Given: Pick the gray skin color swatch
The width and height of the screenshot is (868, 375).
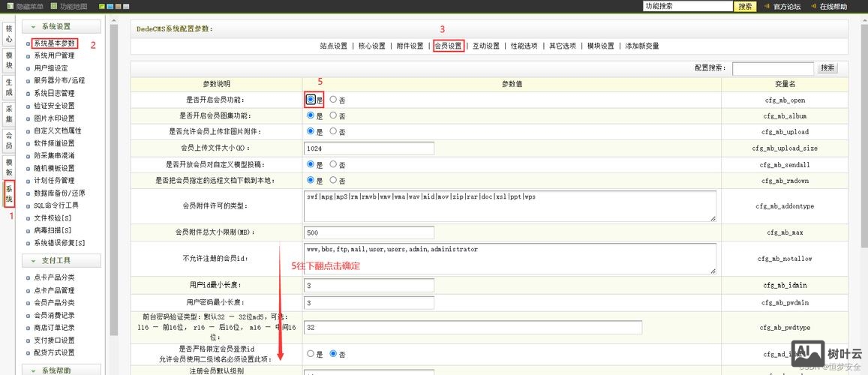Looking at the screenshot, I should 125,7.
